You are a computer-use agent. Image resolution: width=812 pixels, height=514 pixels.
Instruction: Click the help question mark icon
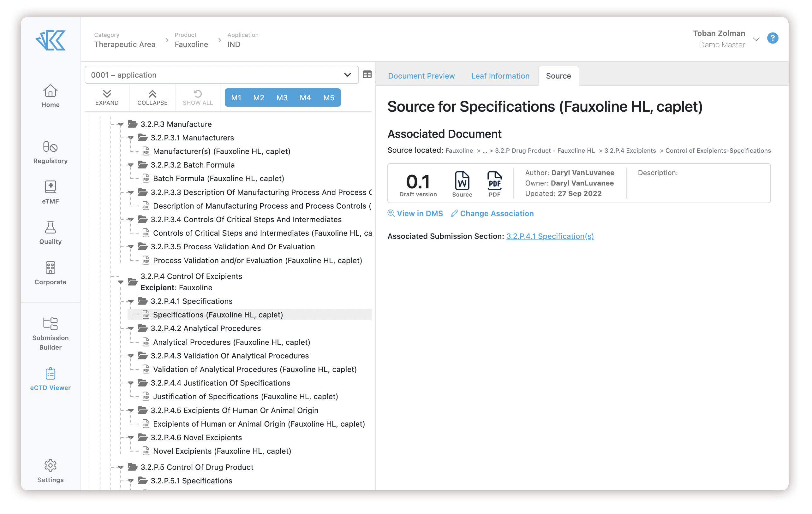(x=773, y=38)
